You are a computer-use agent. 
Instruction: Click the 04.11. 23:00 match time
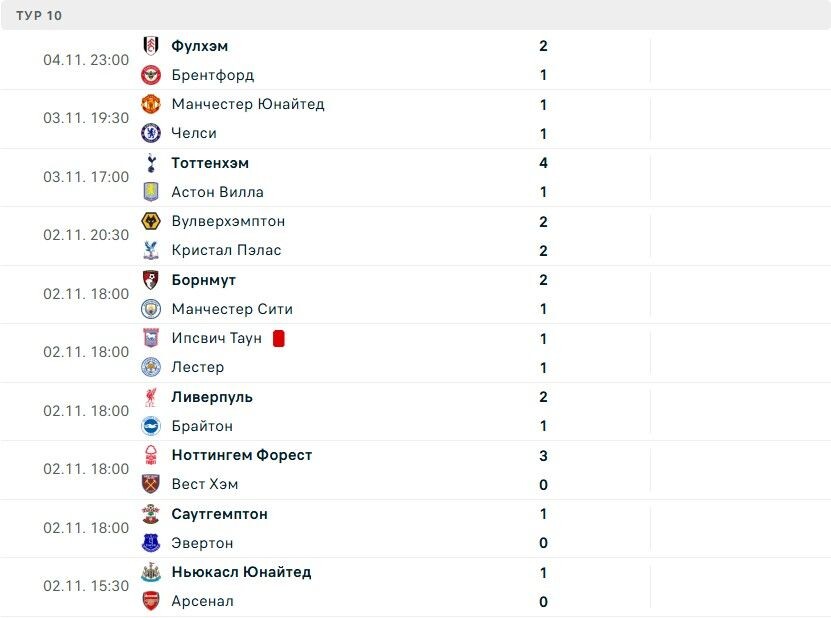[x=86, y=60]
